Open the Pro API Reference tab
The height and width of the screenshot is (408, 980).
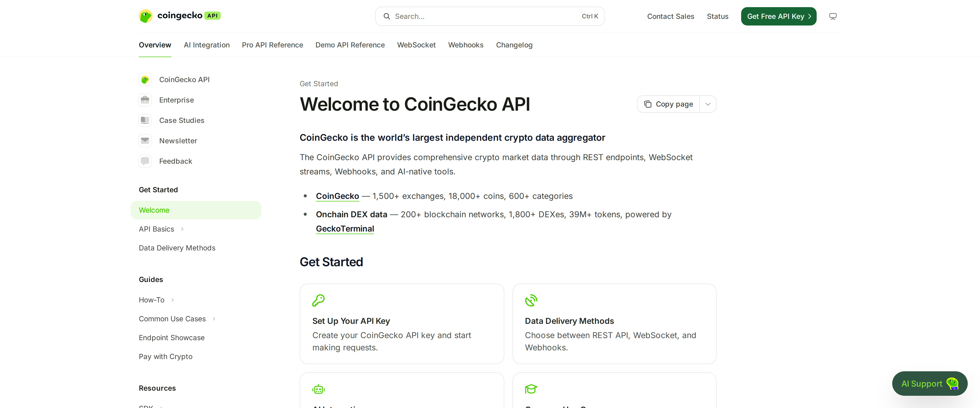tap(272, 45)
